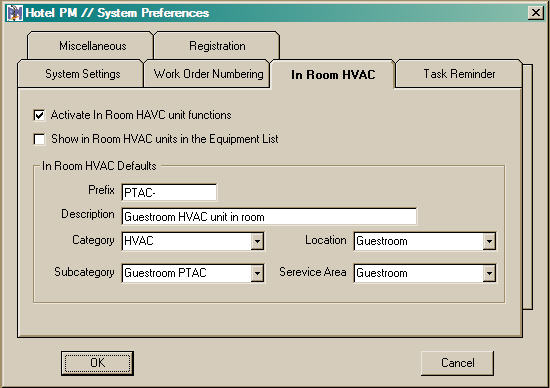Click Guestroom value in Serevice Area box

pos(382,273)
